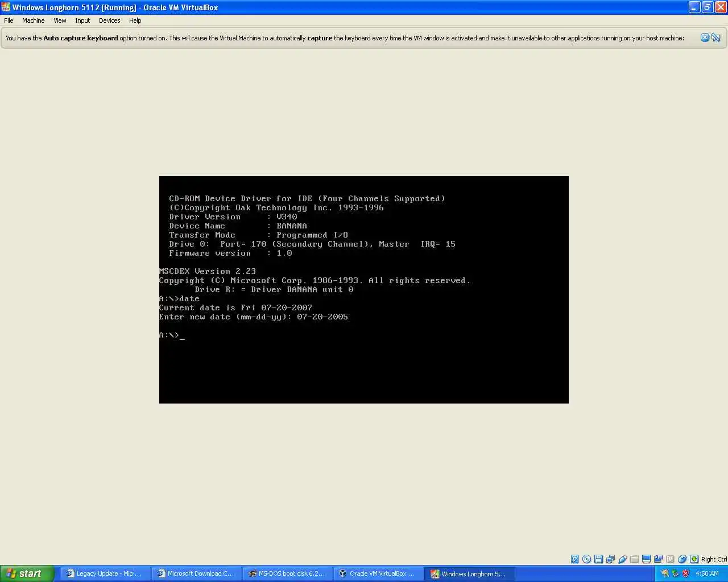
Task: Click the Windows Longhorn 5112 taskbar button
Action: 470,573
